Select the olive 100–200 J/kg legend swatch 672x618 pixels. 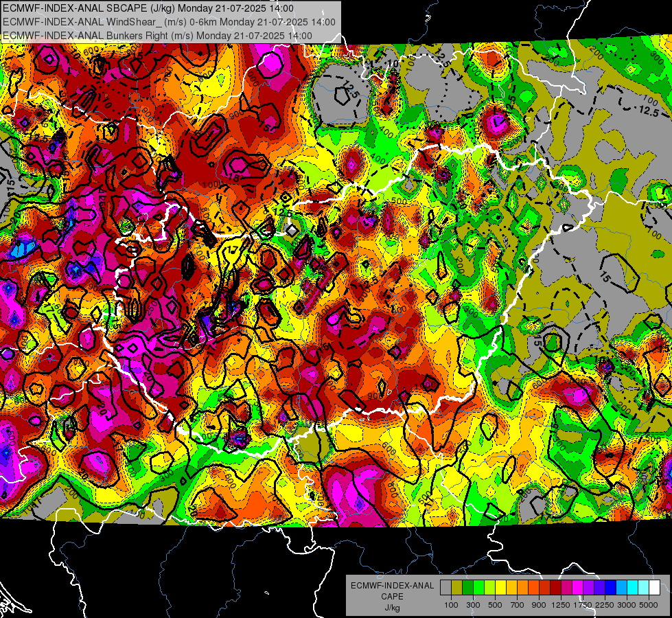click(x=456, y=588)
